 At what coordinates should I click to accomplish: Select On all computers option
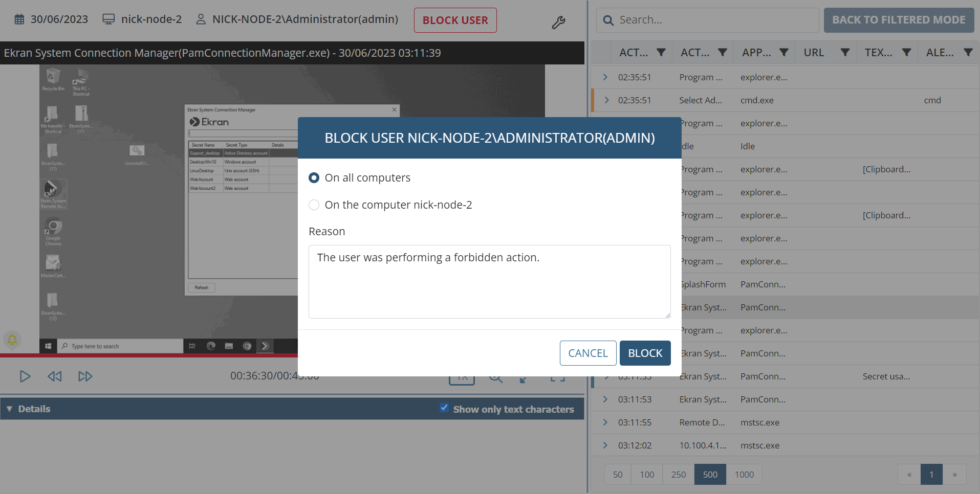click(314, 177)
